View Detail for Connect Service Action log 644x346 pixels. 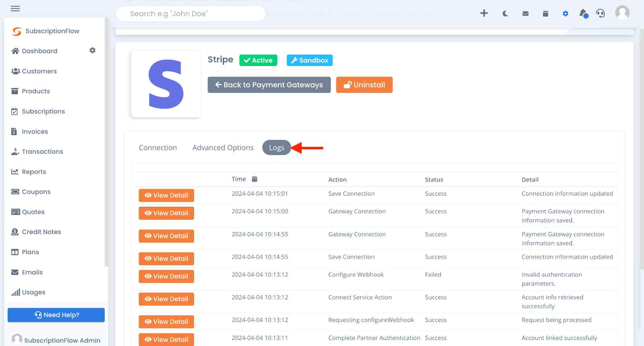[x=166, y=299]
